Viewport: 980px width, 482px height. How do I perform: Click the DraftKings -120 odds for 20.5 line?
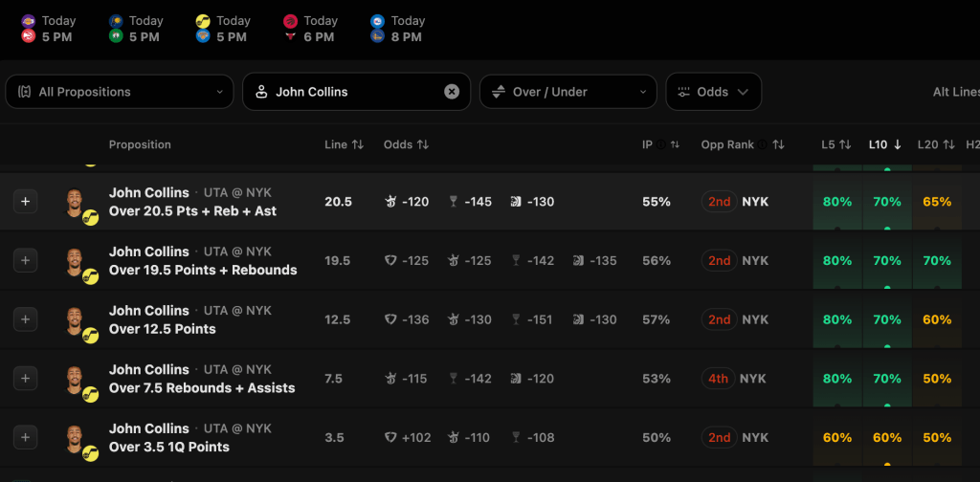click(407, 202)
